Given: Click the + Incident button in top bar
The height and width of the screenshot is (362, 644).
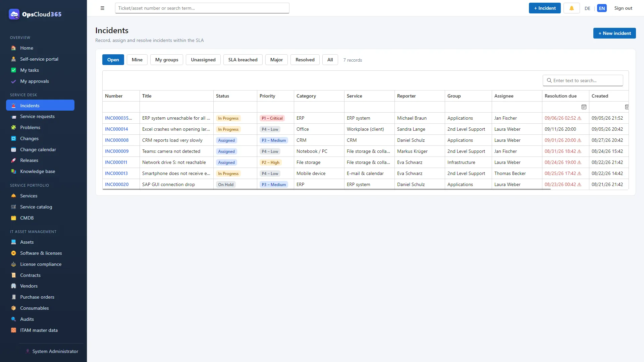Looking at the screenshot, I should 545,8.
